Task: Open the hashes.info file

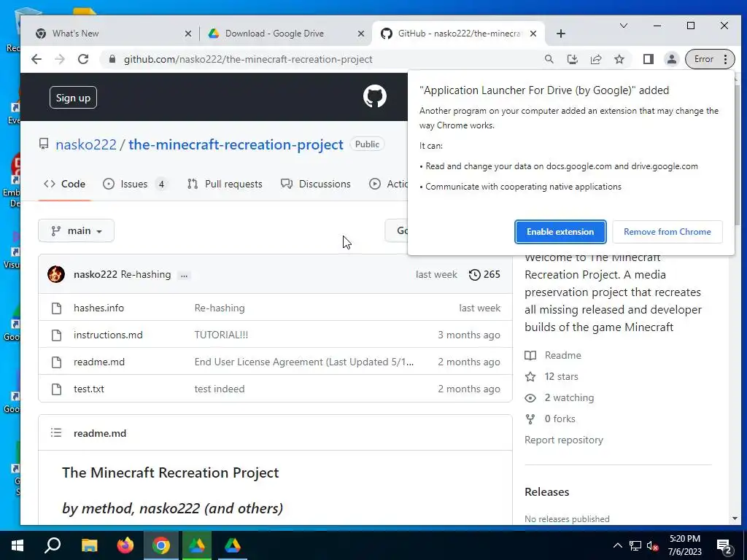Action: [x=98, y=308]
